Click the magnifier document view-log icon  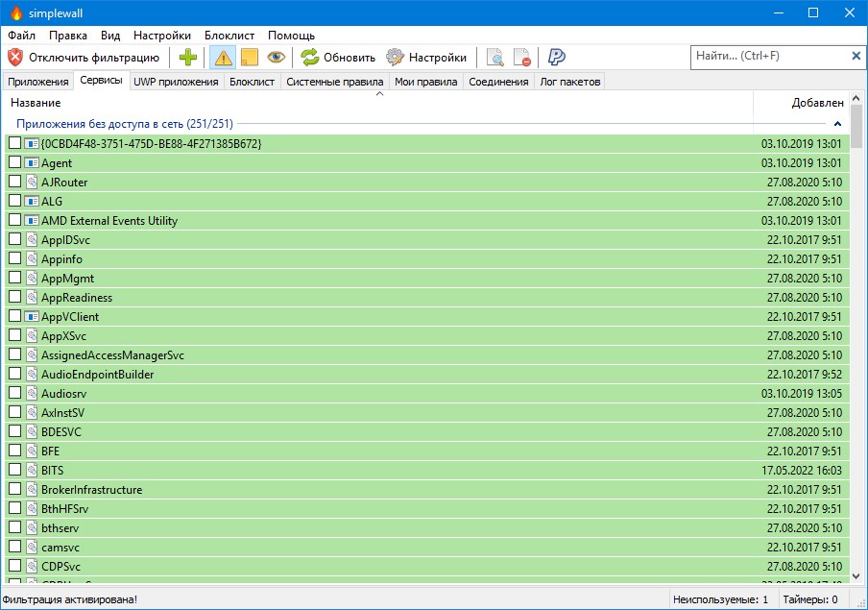pos(494,57)
